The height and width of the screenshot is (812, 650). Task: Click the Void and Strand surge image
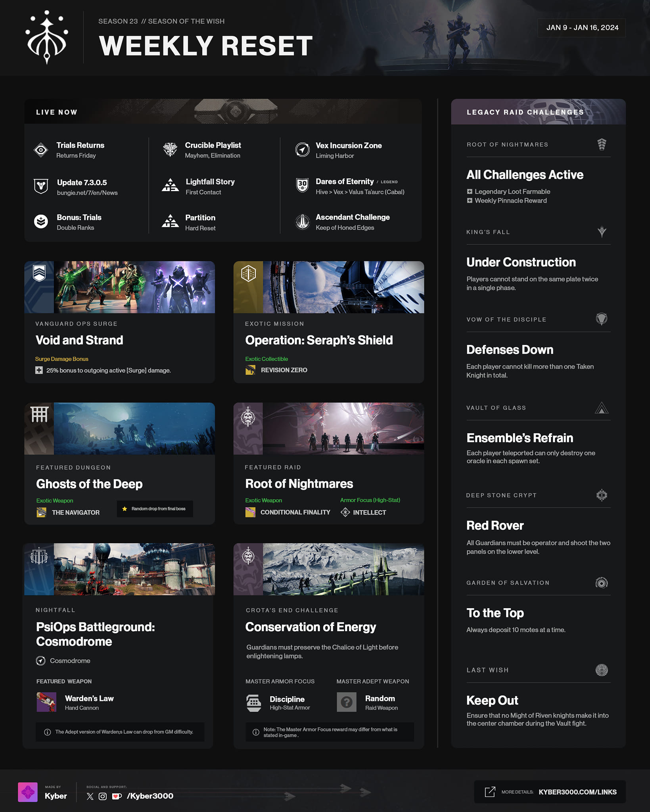click(x=134, y=287)
